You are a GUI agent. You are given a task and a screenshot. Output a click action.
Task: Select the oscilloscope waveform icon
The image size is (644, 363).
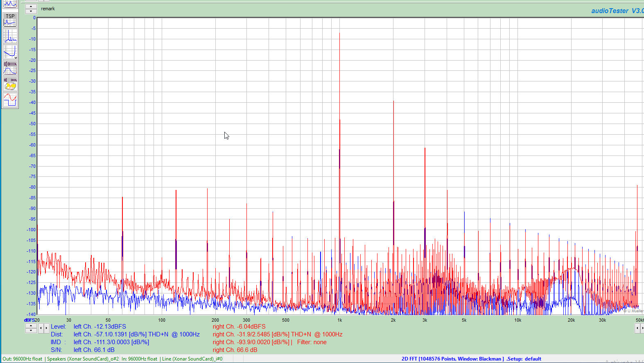coord(10,100)
